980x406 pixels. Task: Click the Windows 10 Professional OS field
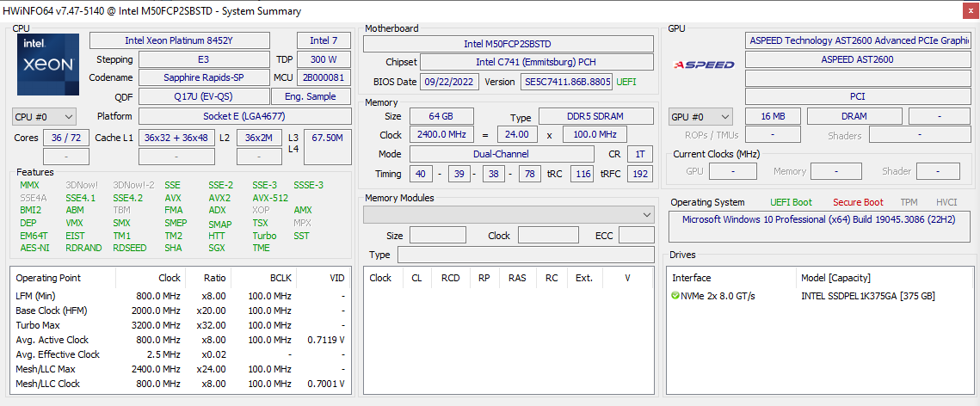tap(819, 227)
